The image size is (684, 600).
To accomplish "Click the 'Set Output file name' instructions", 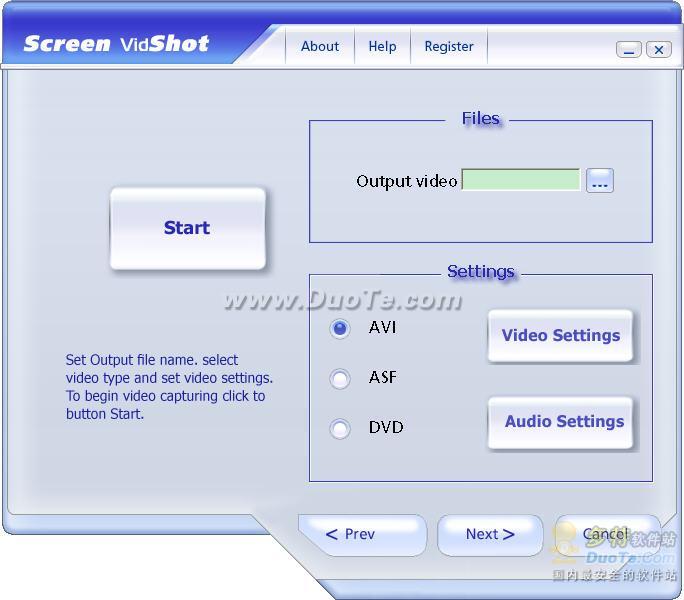I will coord(169,387).
